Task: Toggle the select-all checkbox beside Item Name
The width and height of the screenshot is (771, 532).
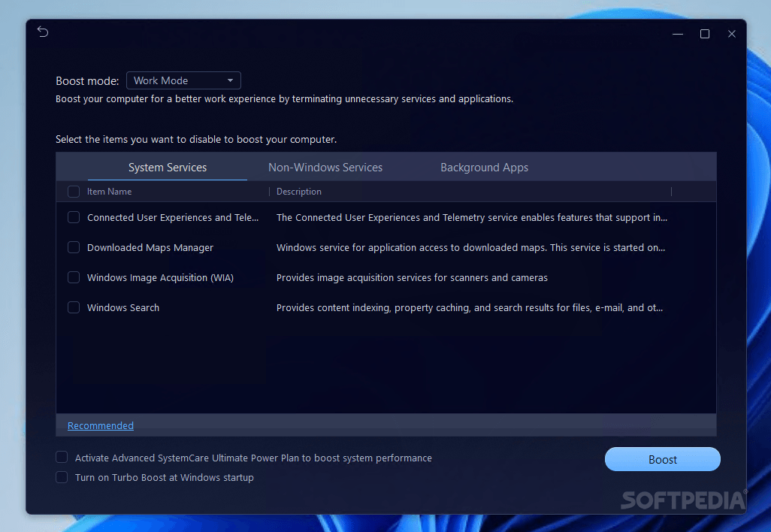Action: tap(74, 192)
